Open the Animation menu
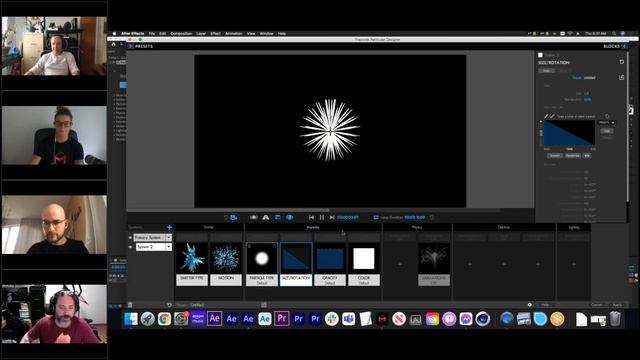Screen dimensions: 640x360 tap(233, 33)
